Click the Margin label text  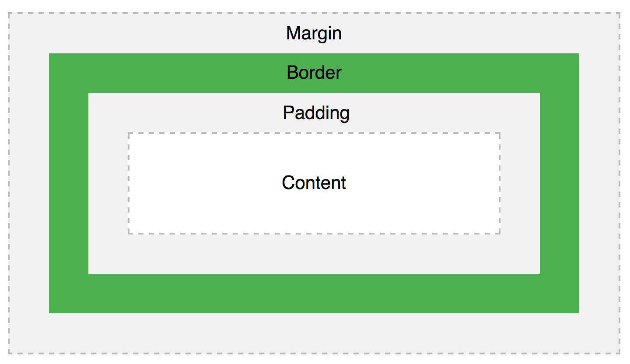point(314,34)
